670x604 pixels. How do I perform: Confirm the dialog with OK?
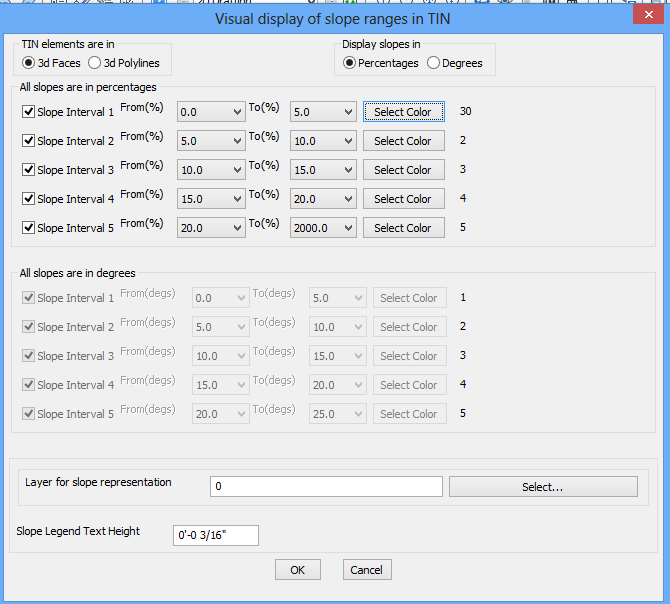click(x=297, y=570)
